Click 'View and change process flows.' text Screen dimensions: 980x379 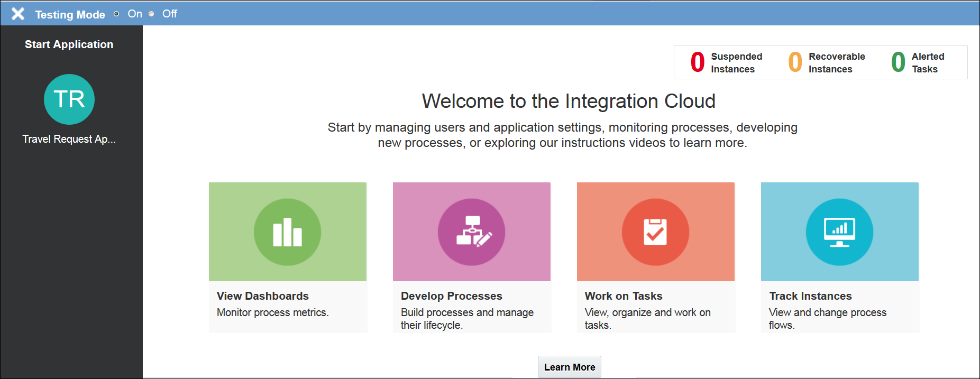point(828,319)
